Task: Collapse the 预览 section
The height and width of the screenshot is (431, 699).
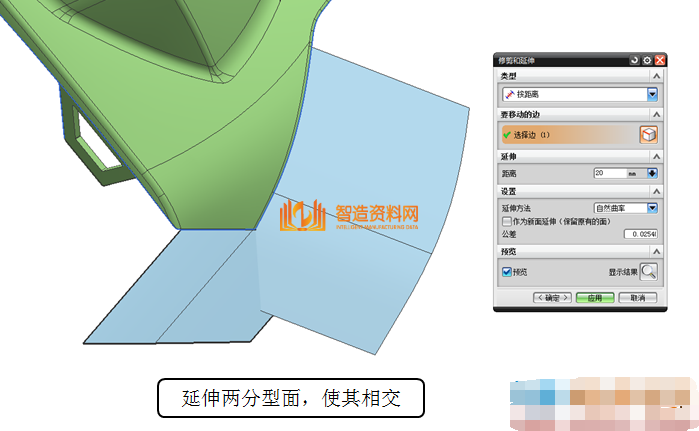Action: (656, 252)
